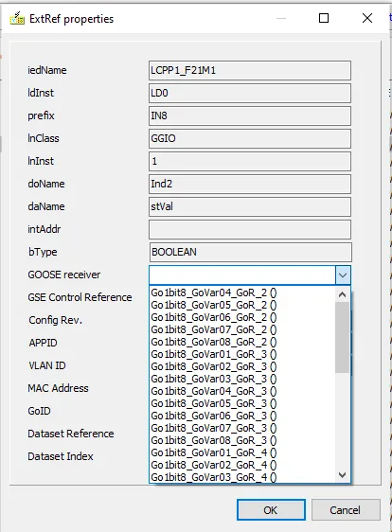This screenshot has width=392, height=532.
Task: Click the daName field containing stVal
Action: click(x=250, y=207)
